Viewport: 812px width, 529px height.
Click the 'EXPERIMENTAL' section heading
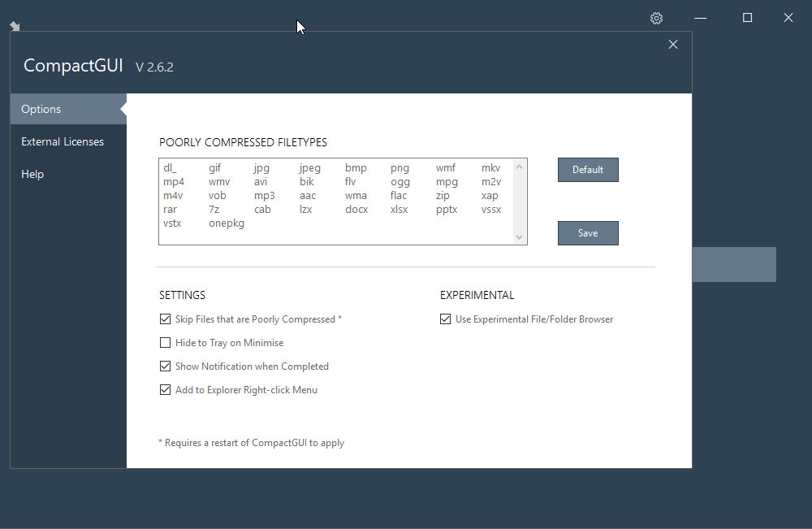click(x=477, y=295)
